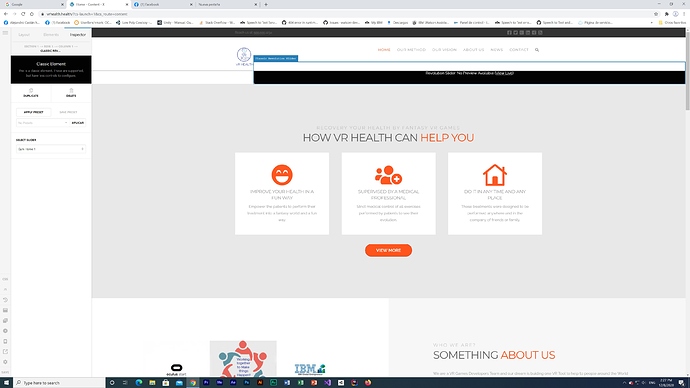Image resolution: width=690 pixels, height=388 pixels.
Task: Open the notification center icon in tray
Action: tap(681, 383)
